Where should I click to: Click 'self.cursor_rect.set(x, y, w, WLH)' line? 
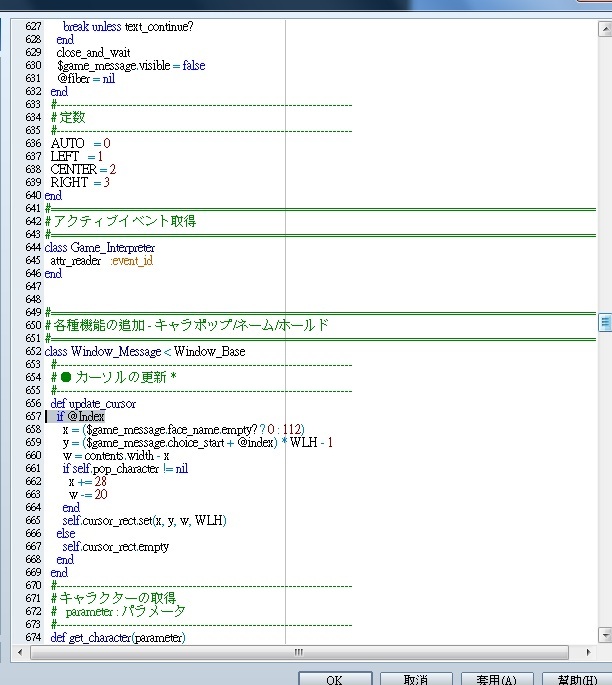(x=145, y=520)
